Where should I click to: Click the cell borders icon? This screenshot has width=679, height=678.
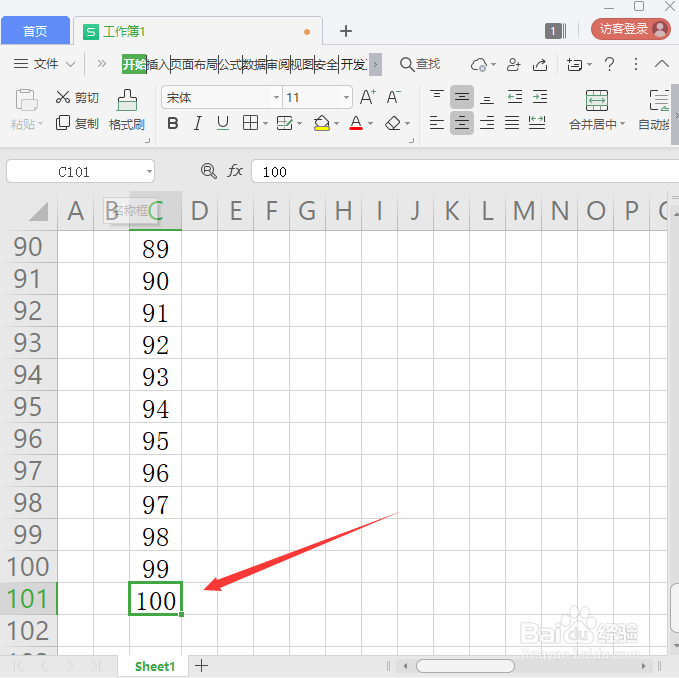(251, 123)
